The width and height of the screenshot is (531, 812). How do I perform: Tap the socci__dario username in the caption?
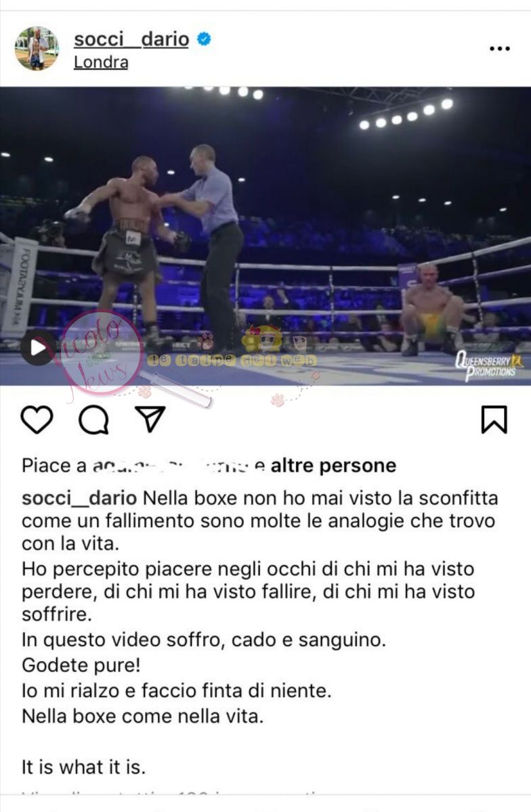pos(79,499)
